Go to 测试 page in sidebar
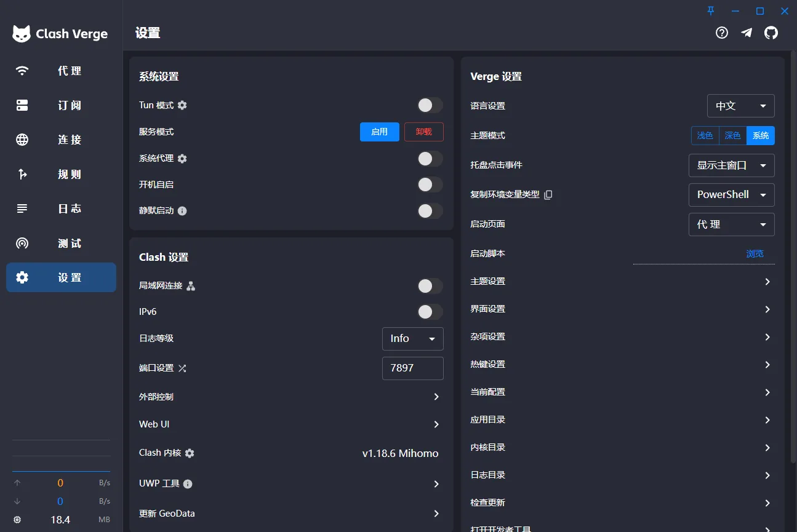Viewport: 797px width, 532px height. click(x=61, y=243)
